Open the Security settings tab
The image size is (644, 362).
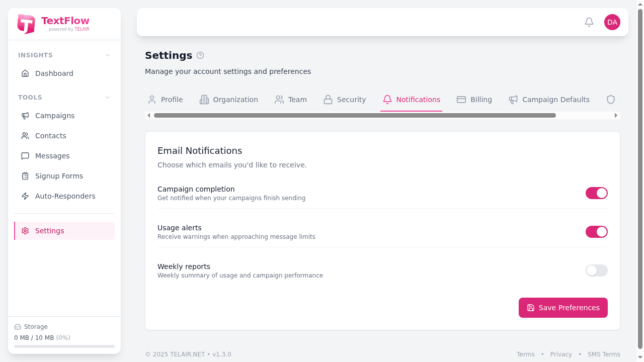click(344, 100)
